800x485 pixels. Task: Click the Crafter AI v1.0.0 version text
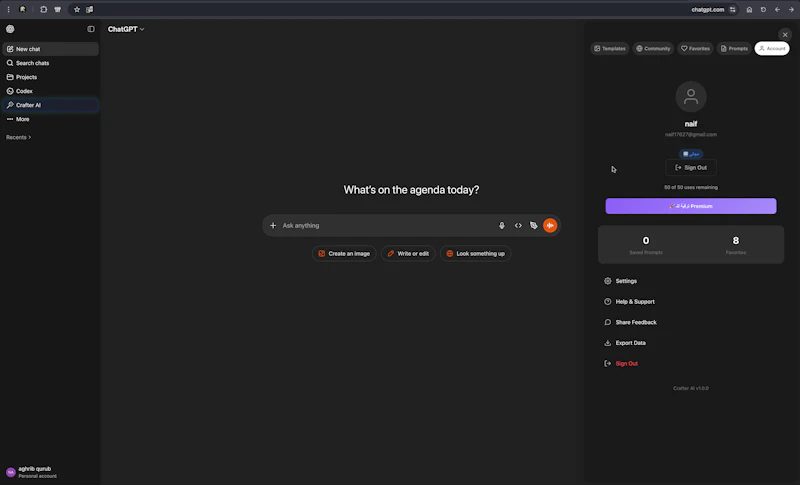(691, 388)
